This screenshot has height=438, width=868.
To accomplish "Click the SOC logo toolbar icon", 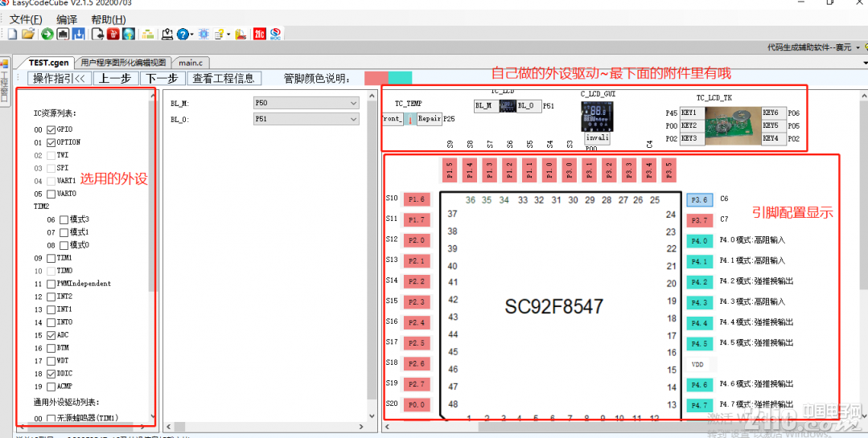I will pyautogui.click(x=275, y=35).
